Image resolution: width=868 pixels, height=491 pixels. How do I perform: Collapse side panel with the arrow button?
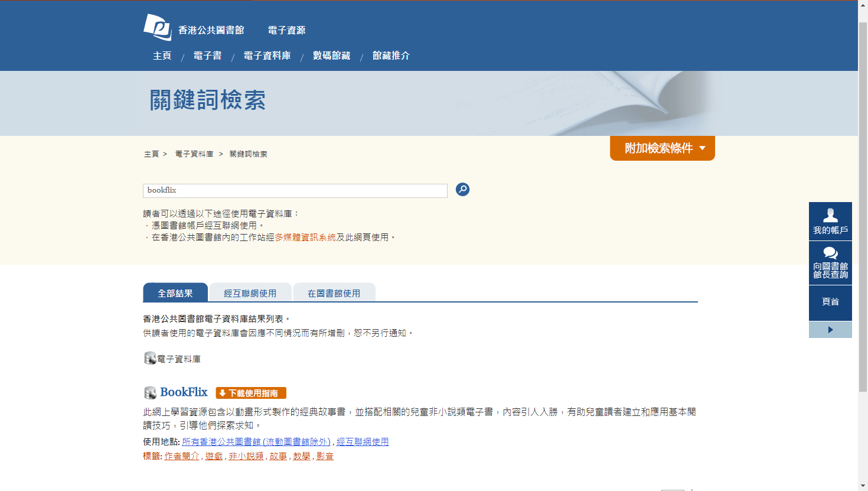[x=830, y=330]
